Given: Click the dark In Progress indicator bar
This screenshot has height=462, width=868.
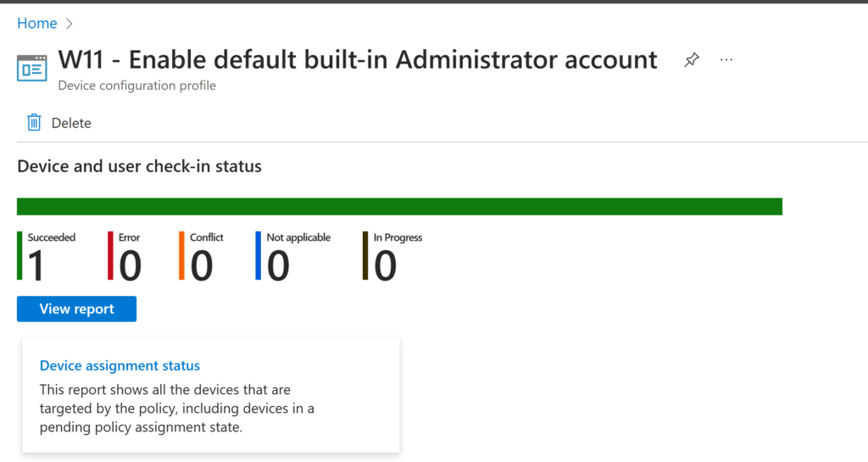Looking at the screenshot, I should [365, 255].
